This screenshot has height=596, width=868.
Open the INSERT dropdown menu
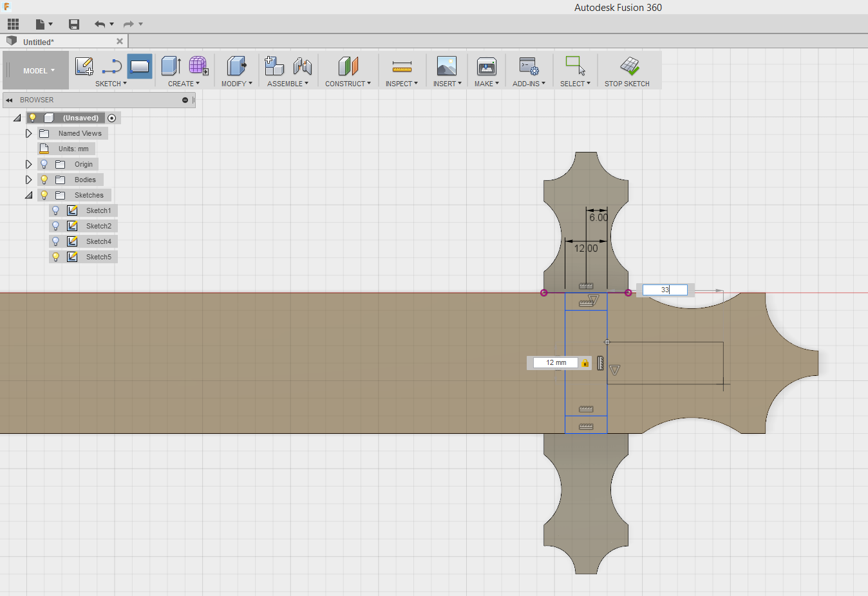click(447, 84)
